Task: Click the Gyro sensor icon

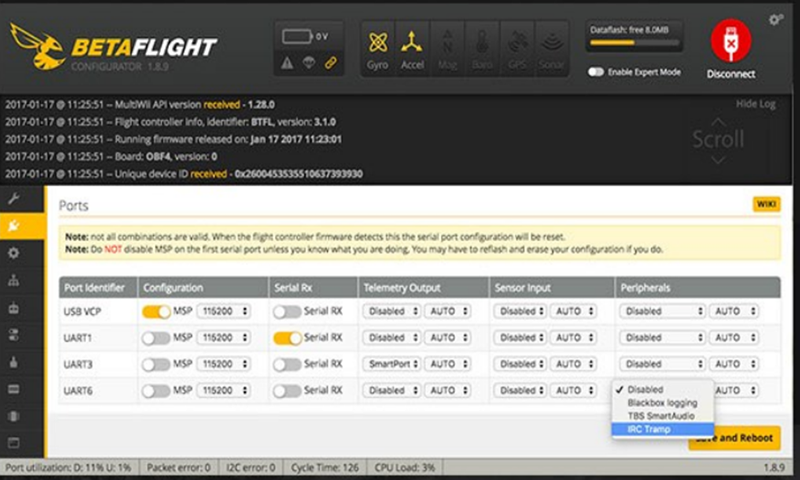Action: [x=378, y=47]
